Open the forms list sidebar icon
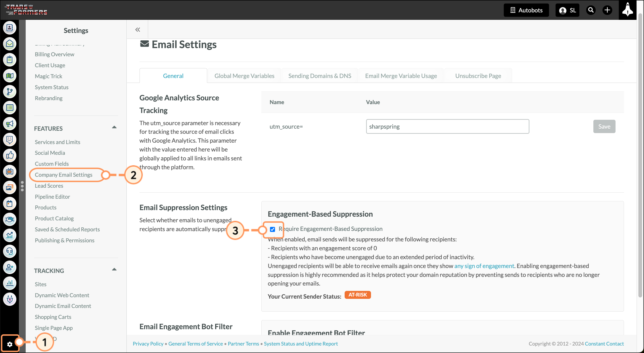Screen dimensions: 644x353 (x=10, y=108)
